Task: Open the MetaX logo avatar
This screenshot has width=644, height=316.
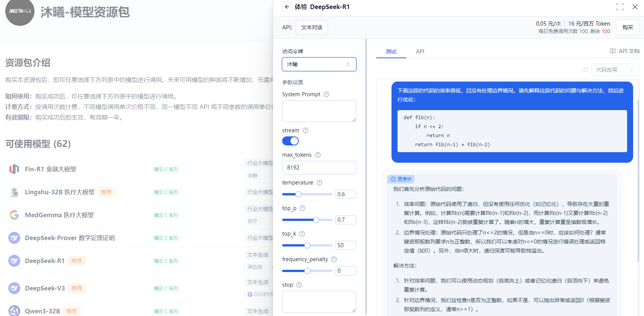Action: coord(20,11)
